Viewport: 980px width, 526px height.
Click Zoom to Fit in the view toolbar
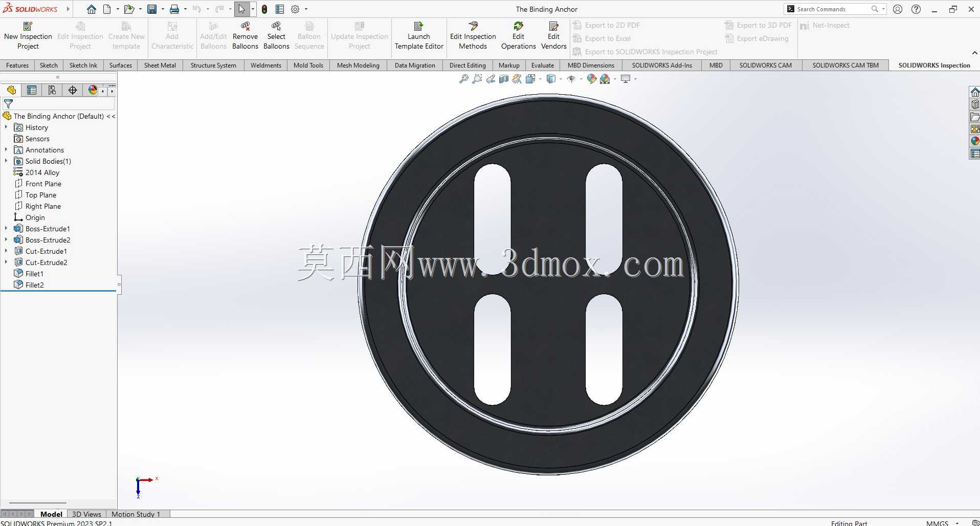464,79
